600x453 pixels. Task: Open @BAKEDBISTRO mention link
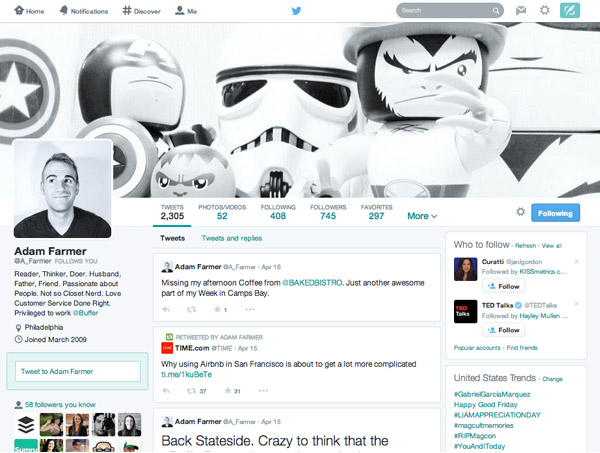click(x=312, y=283)
